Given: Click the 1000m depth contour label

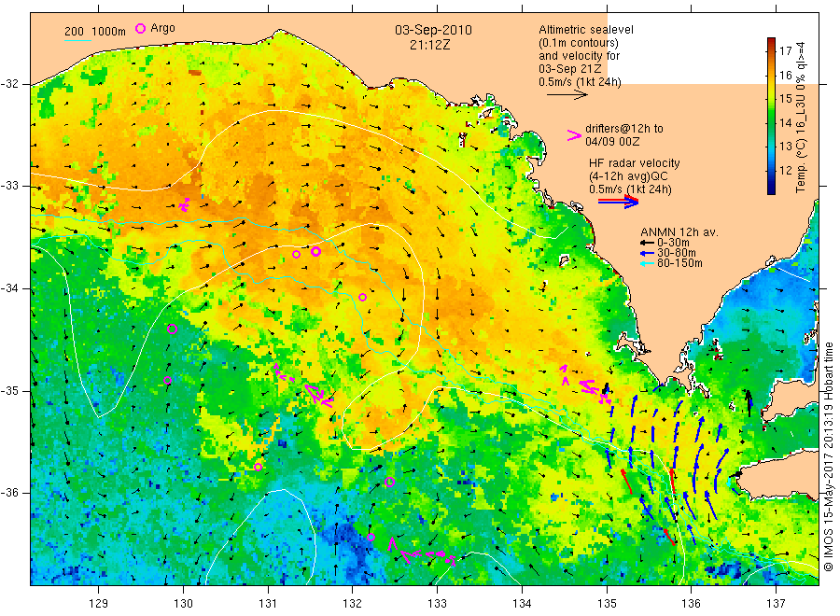Looking at the screenshot, I should pos(109,32).
